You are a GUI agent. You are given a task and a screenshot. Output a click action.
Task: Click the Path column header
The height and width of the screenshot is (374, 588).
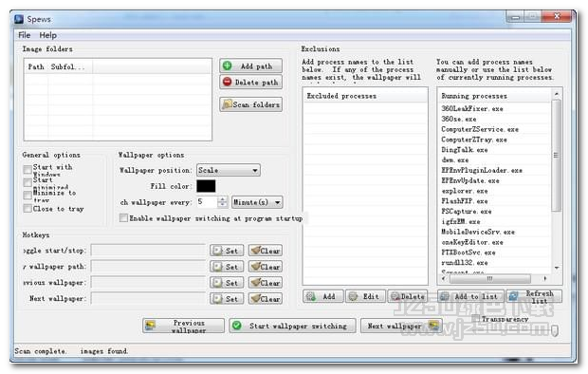36,66
